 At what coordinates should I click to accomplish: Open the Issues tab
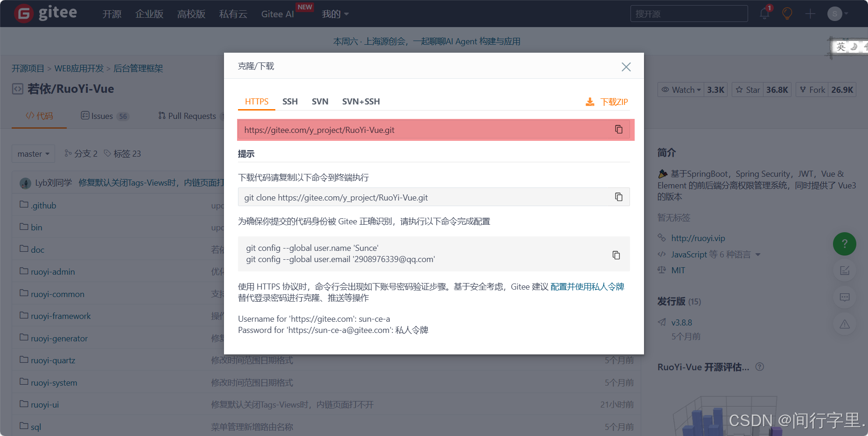click(105, 116)
